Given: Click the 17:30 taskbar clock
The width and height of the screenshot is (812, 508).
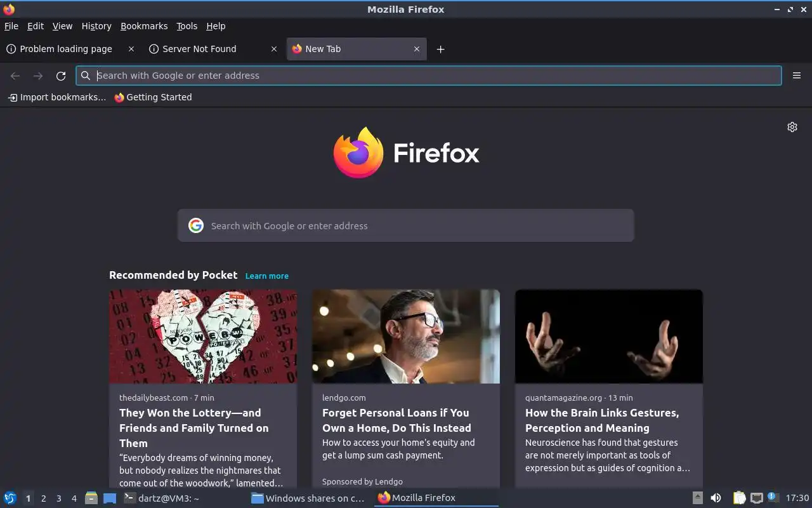Looking at the screenshot, I should click(x=797, y=498).
